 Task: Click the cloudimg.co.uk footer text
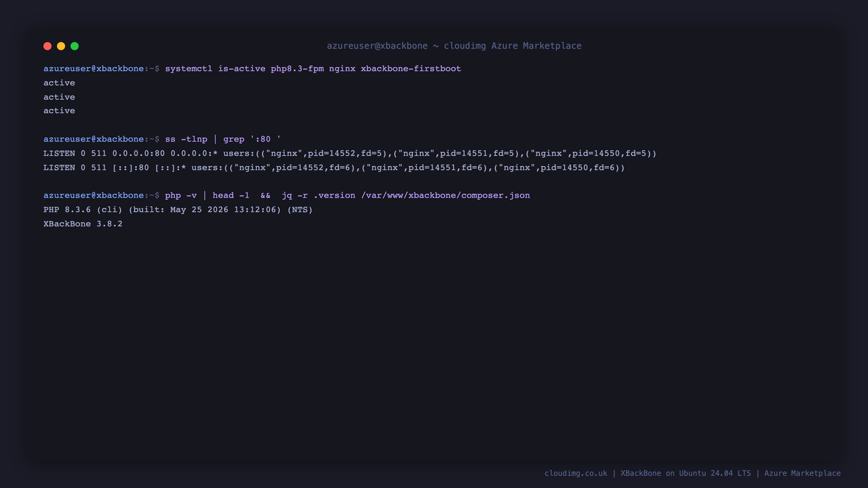click(576, 473)
